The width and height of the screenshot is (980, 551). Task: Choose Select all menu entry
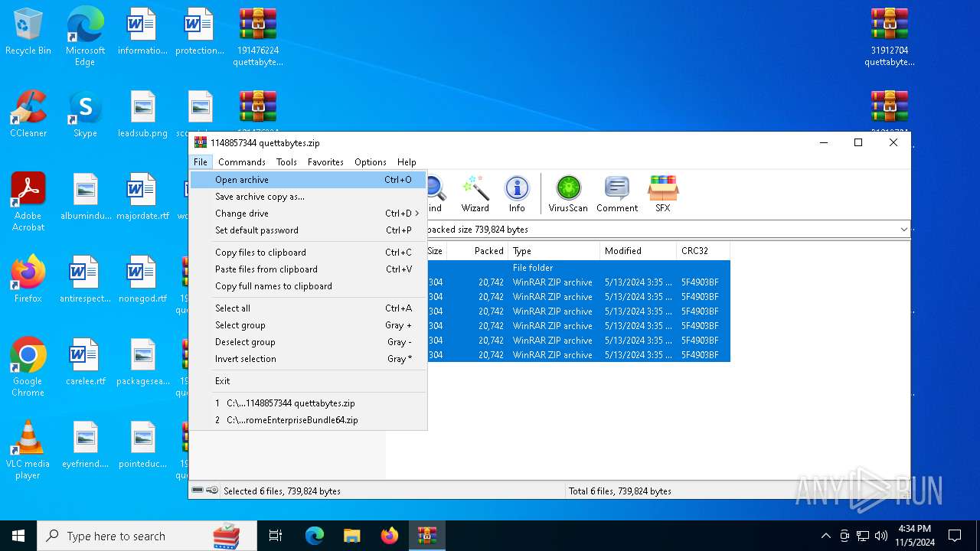[307, 308]
